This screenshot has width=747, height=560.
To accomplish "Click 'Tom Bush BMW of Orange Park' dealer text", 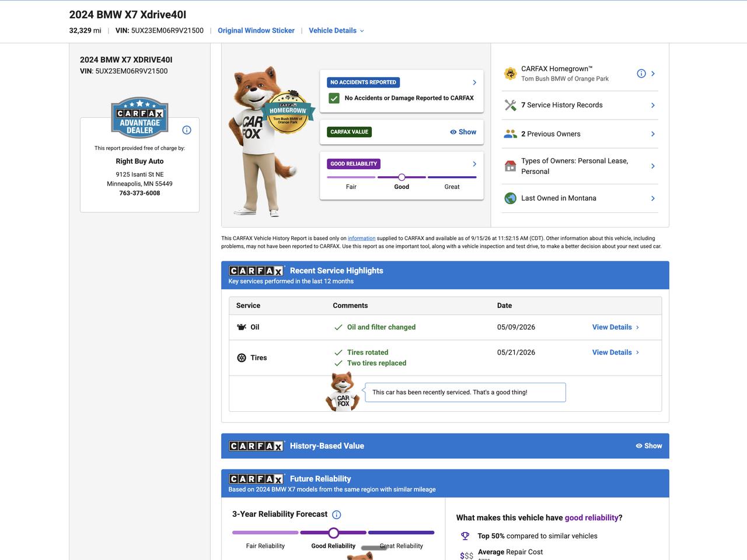I will tap(565, 79).
